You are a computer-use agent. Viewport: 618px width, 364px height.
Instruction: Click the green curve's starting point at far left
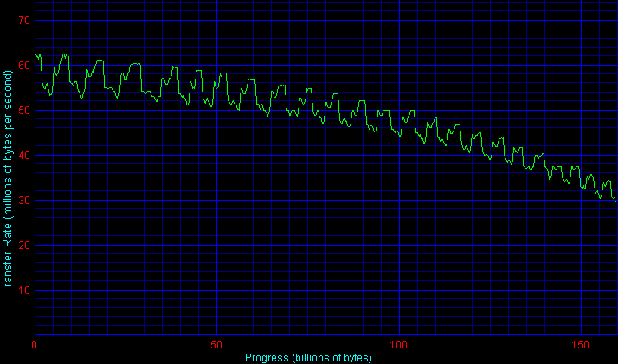point(35,55)
